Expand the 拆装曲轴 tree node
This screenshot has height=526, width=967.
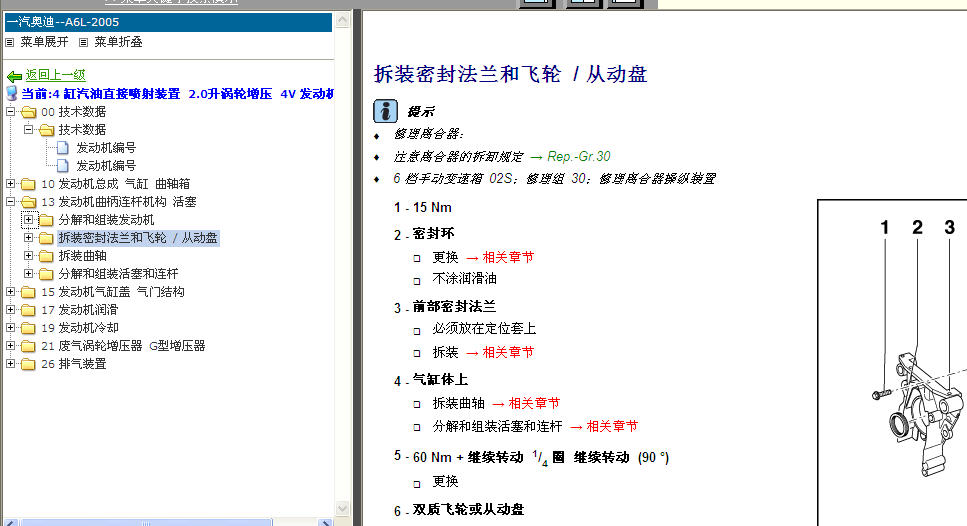click(x=28, y=255)
